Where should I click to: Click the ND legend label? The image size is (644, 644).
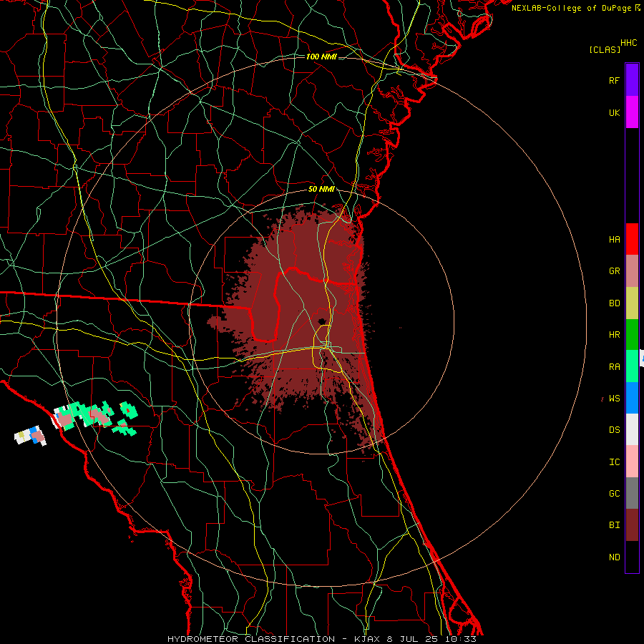coord(614,557)
